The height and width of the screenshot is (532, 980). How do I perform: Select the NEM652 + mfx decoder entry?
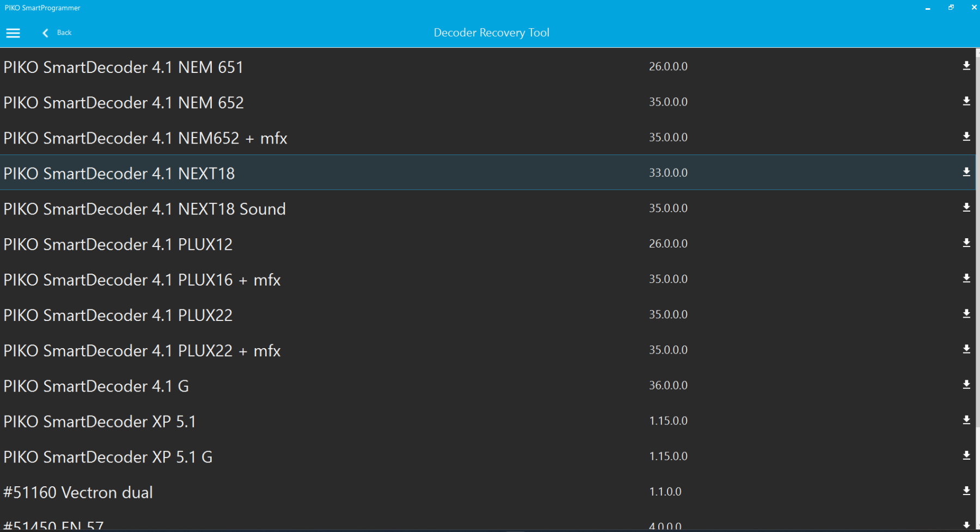coord(487,137)
